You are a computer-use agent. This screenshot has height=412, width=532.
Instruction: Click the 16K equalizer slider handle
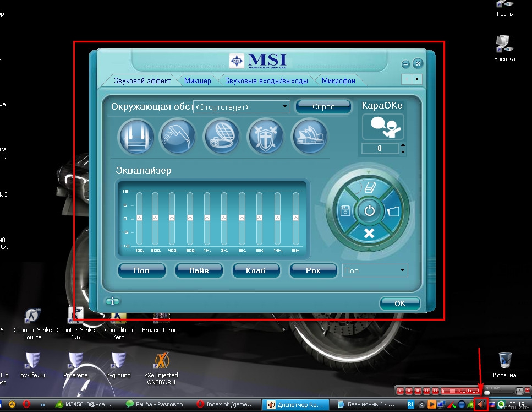tap(296, 218)
